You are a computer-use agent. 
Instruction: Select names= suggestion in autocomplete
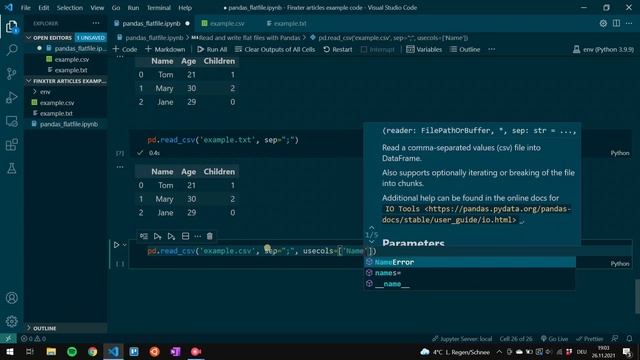tap(470, 273)
